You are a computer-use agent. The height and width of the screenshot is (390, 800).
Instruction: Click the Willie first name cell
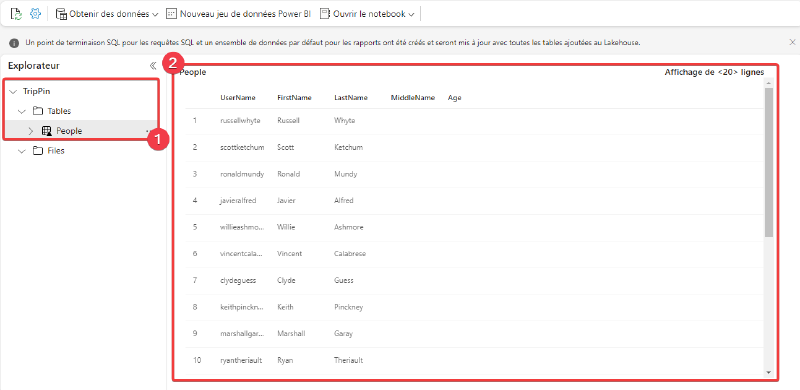286,227
